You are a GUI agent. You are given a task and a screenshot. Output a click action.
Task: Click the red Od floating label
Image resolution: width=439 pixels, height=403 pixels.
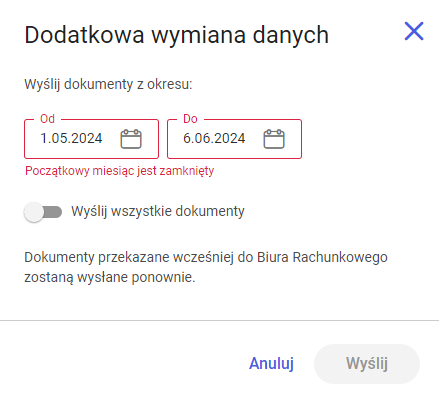tap(47, 119)
